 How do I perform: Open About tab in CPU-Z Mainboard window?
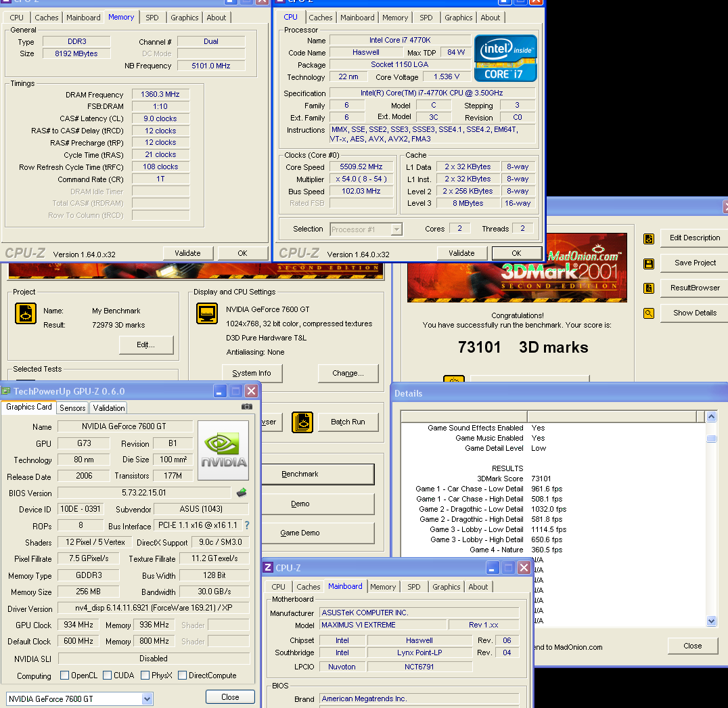(x=478, y=587)
